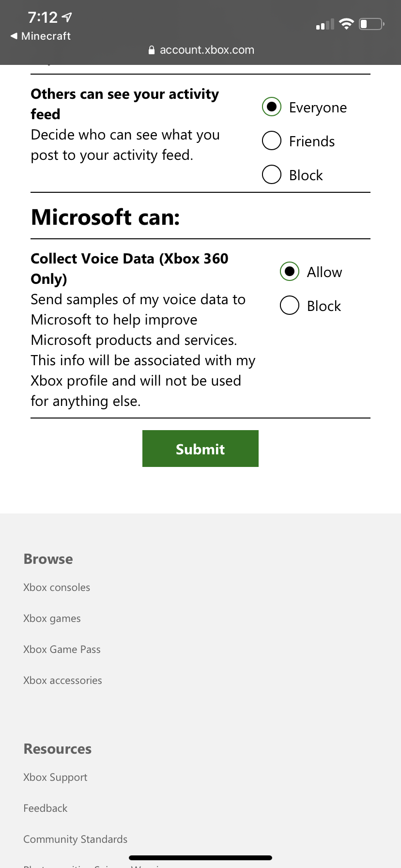This screenshot has height=868, width=401.
Task: Tap the lock icon in address bar
Action: pyautogui.click(x=152, y=50)
